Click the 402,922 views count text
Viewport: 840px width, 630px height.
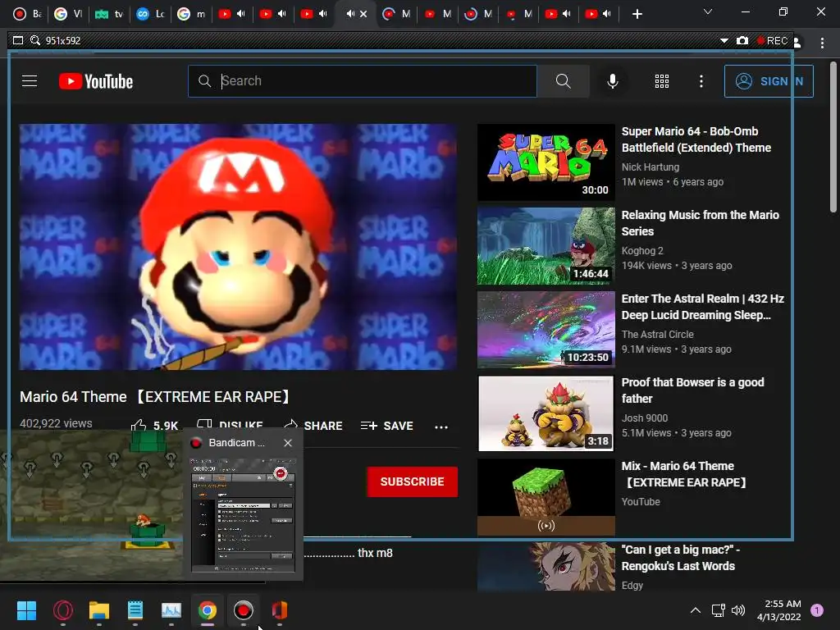click(56, 423)
